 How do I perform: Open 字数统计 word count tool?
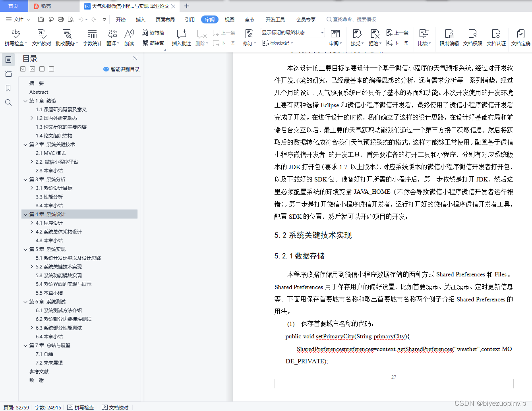click(93, 38)
